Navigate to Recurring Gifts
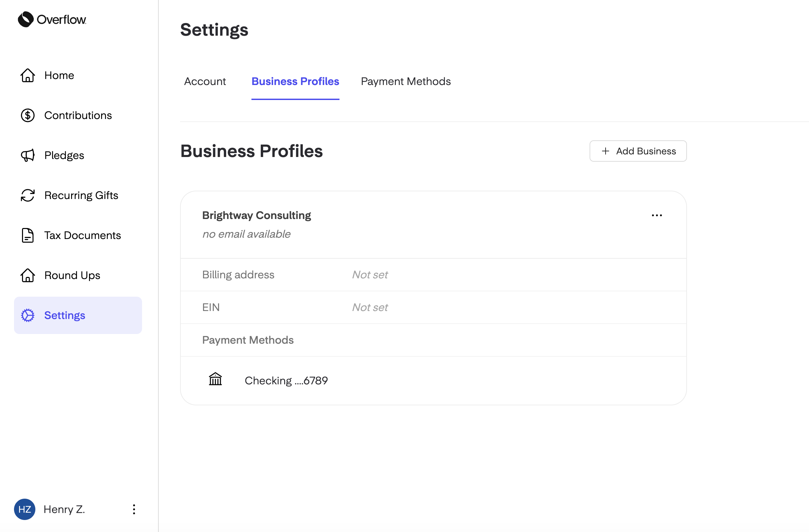This screenshot has width=809, height=532. pyautogui.click(x=78, y=195)
